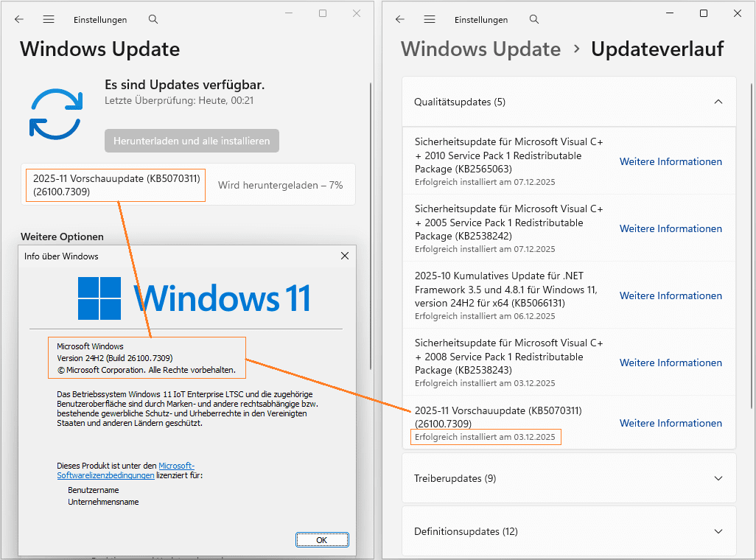
Task: Confirm Info dialog with OK
Action: 322,540
